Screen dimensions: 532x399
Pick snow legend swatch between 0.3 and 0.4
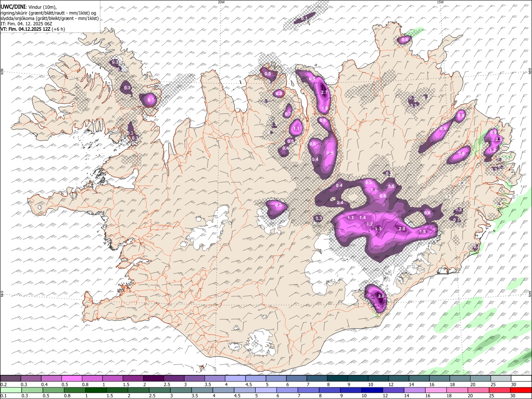click(x=31, y=378)
